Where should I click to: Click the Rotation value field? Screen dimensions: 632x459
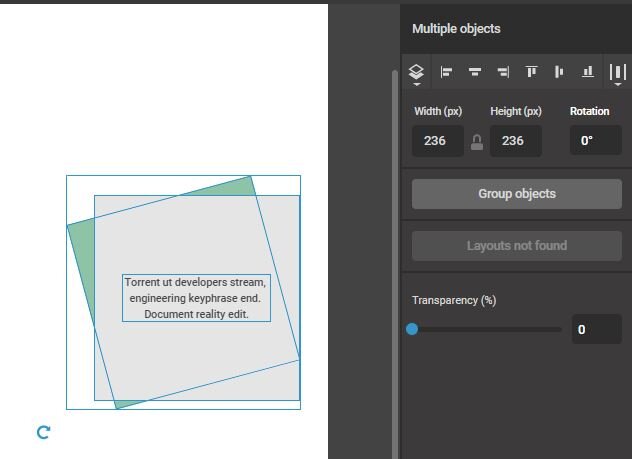point(595,141)
